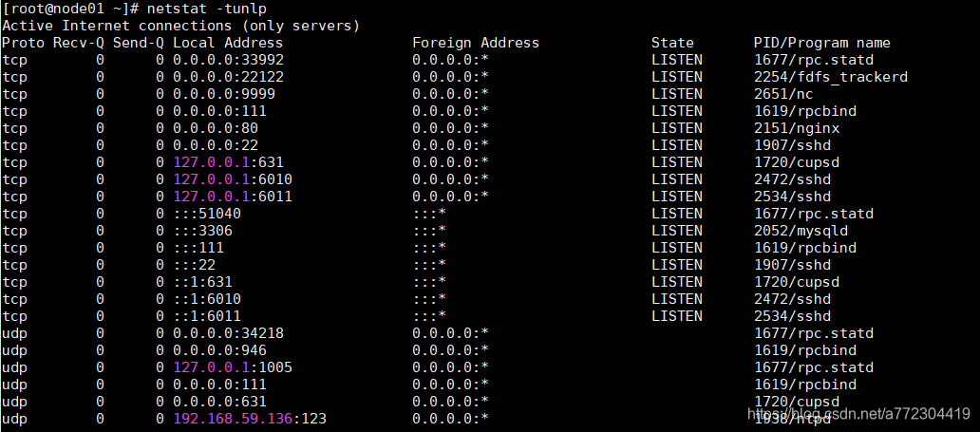Screen dimensions: 980x432
Task: Click the loopback address ::1:6011
Action: (207, 316)
